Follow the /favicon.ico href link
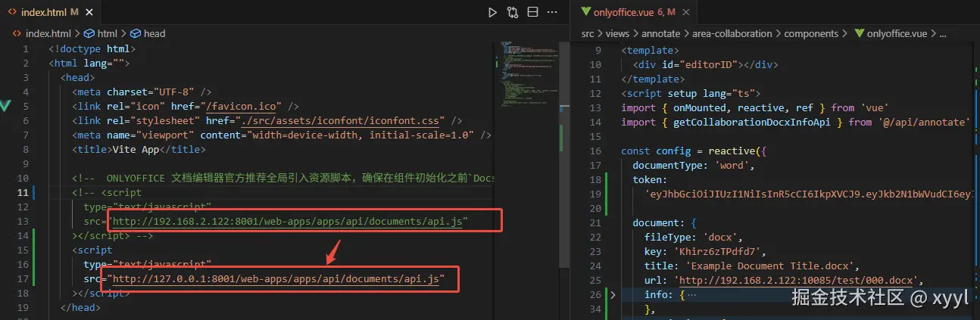The image size is (980, 320). point(242,106)
